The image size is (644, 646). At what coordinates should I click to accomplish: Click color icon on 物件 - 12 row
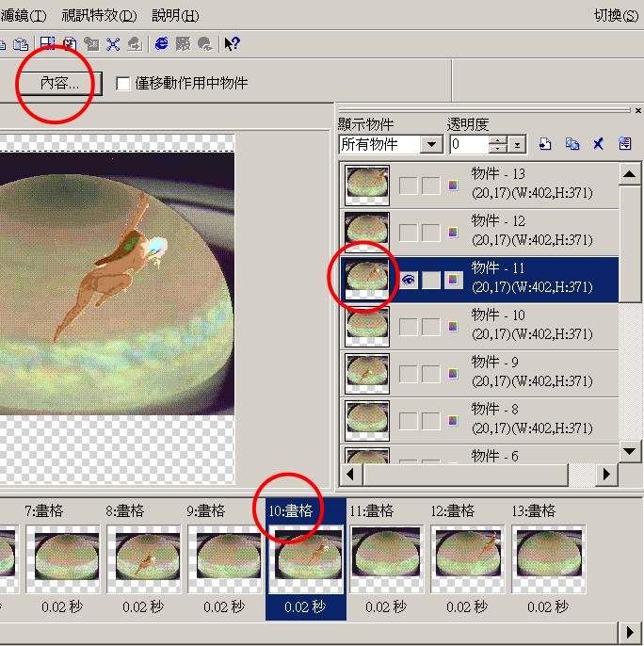pyautogui.click(x=453, y=233)
